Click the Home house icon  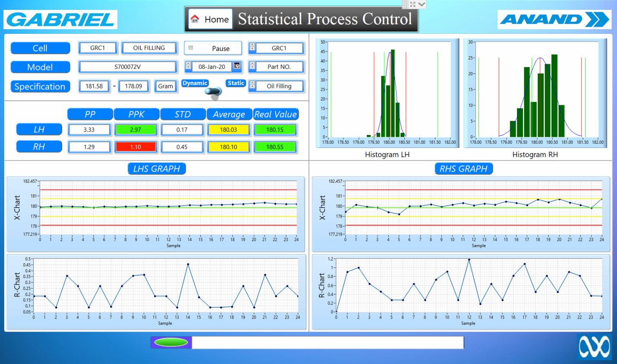pyautogui.click(x=195, y=19)
